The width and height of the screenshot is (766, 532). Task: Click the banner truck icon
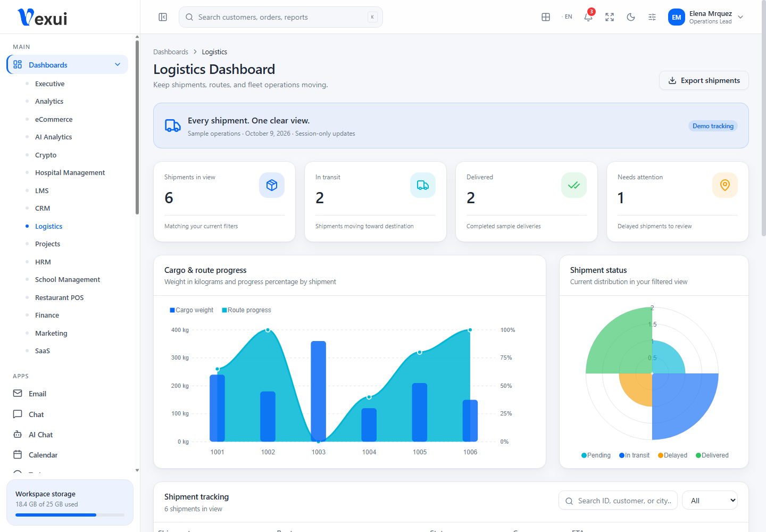pos(173,126)
